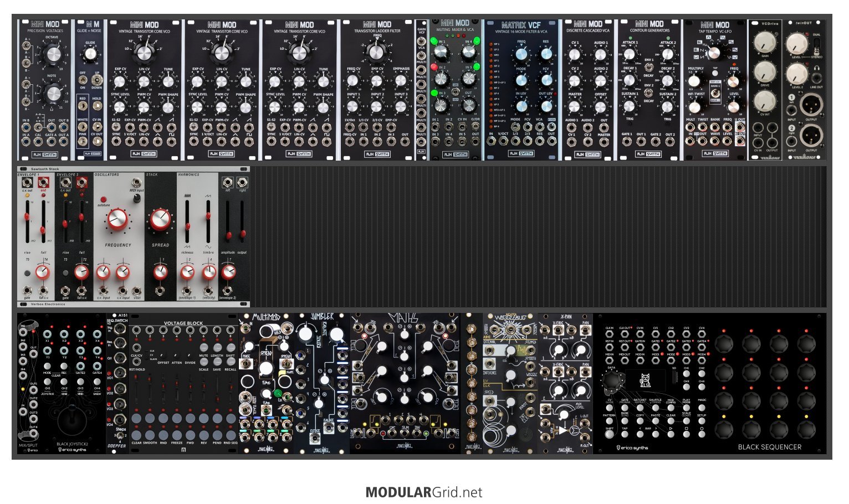This screenshot has height=504, width=849.
Task: Tap the TAP button on Tap Tempo VC-LFO
Action: click(715, 73)
